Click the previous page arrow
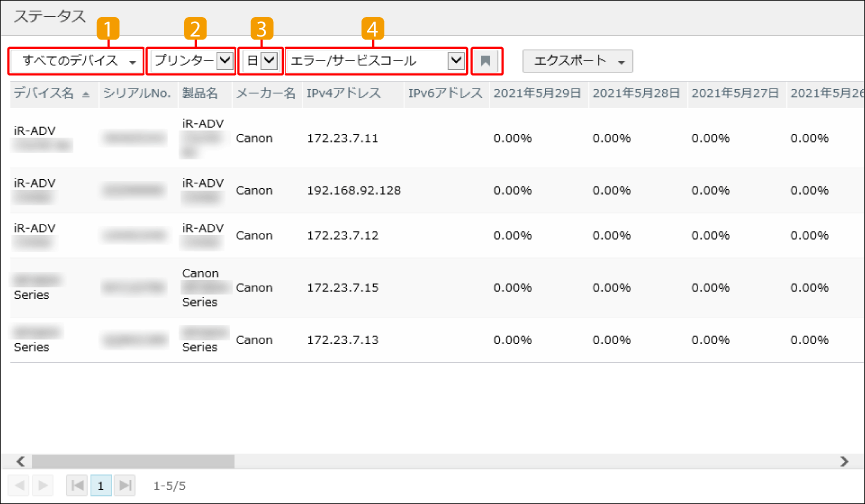 pyautogui.click(x=19, y=485)
